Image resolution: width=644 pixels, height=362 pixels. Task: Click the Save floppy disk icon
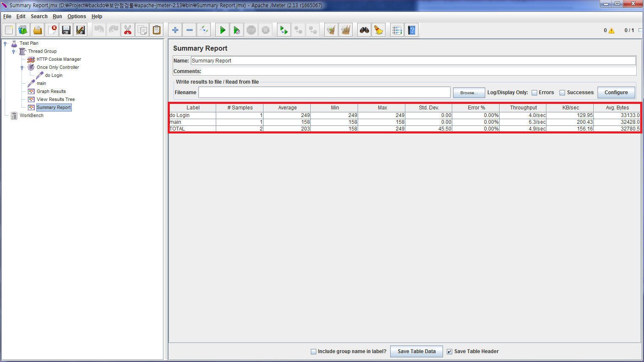66,30
